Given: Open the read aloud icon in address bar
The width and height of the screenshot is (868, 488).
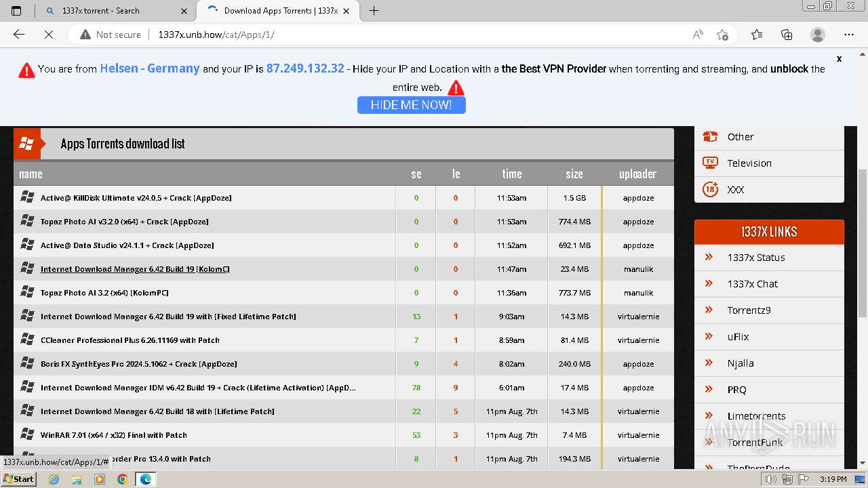Looking at the screenshot, I should (x=698, y=35).
